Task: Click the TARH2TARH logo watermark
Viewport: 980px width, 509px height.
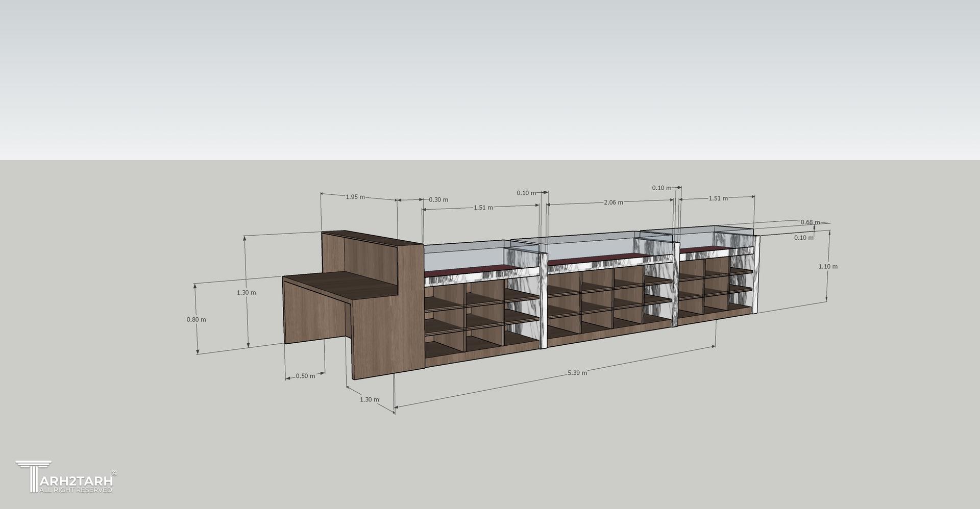Action: click(66, 475)
